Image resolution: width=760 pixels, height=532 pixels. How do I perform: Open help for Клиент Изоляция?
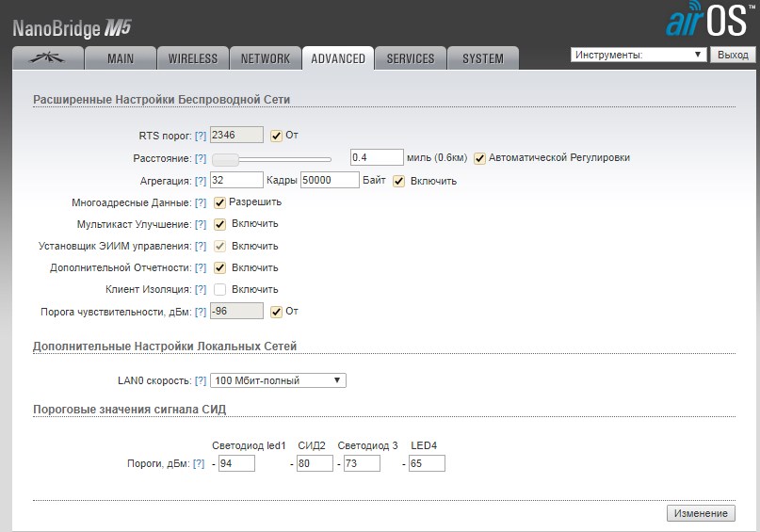tap(201, 290)
